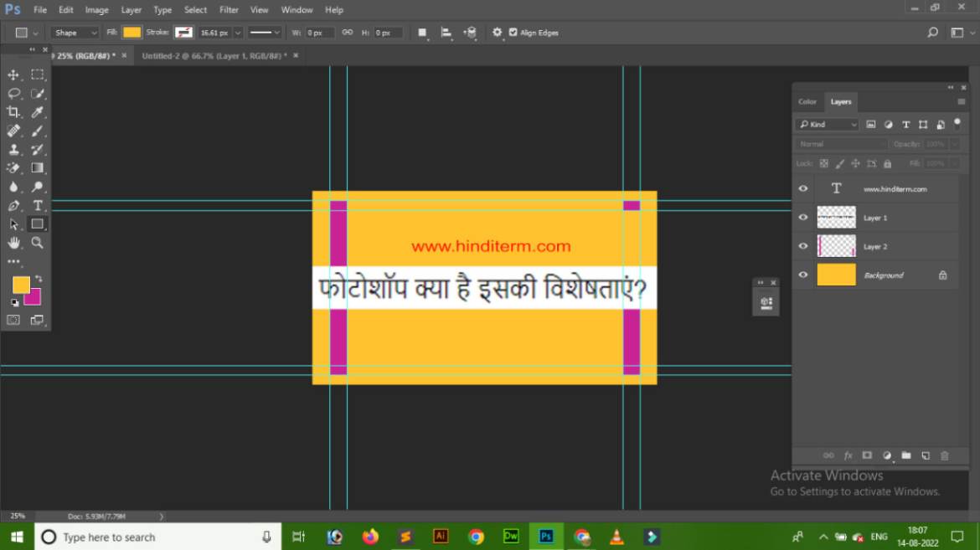This screenshot has height=550, width=980.
Task: Toggle visibility of Layer 2
Action: click(802, 245)
